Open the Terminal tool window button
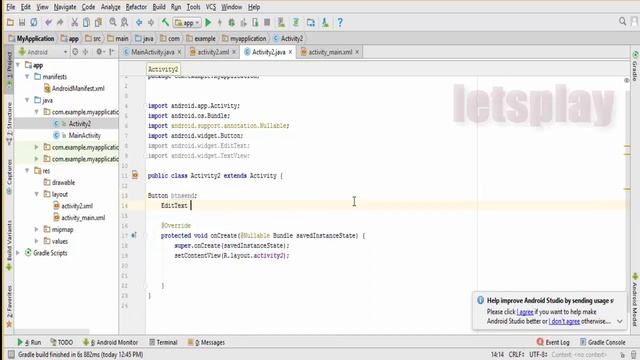 pos(163,342)
